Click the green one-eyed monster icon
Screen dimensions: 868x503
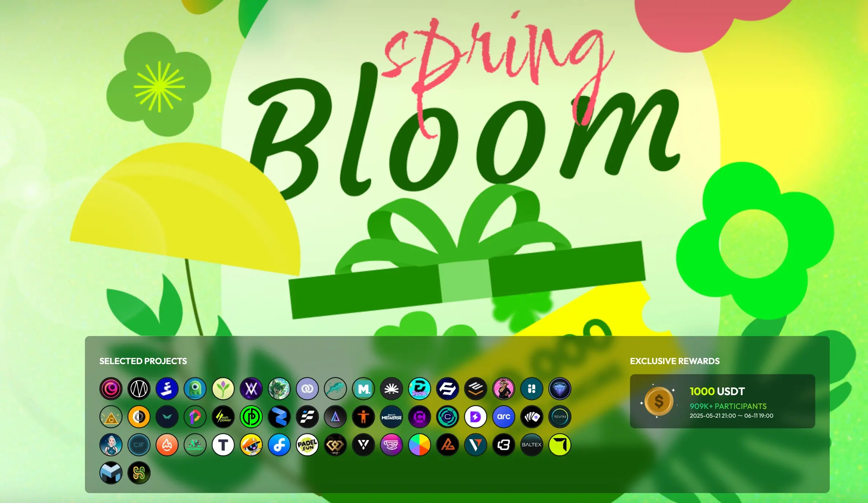195,389
